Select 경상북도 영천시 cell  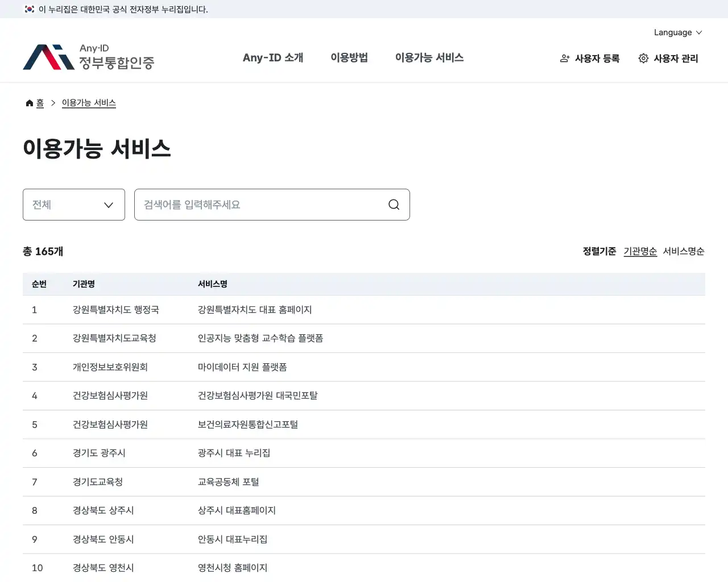coord(104,568)
